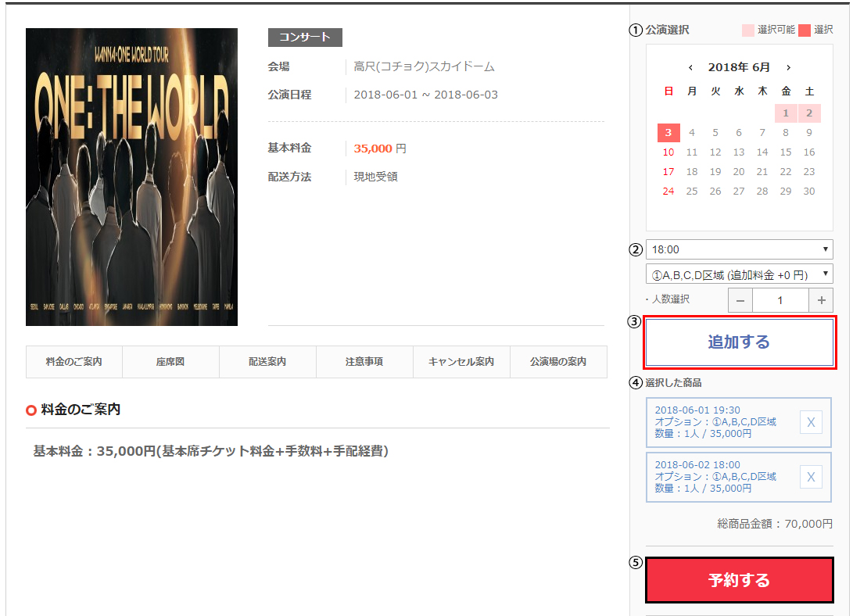This screenshot has width=853, height=616.
Task: Click the 選択した商品 heading
Action: pos(673,383)
